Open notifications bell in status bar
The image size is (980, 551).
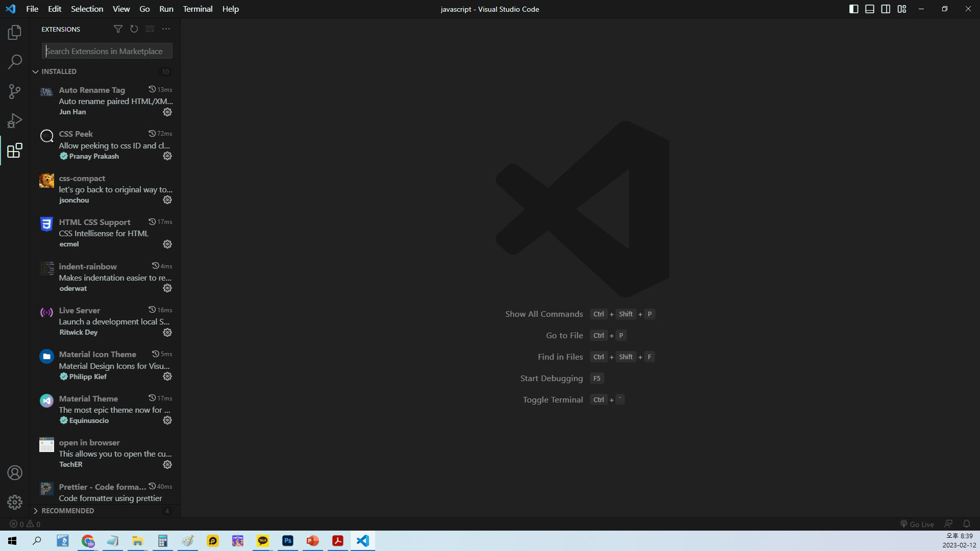[x=966, y=524]
